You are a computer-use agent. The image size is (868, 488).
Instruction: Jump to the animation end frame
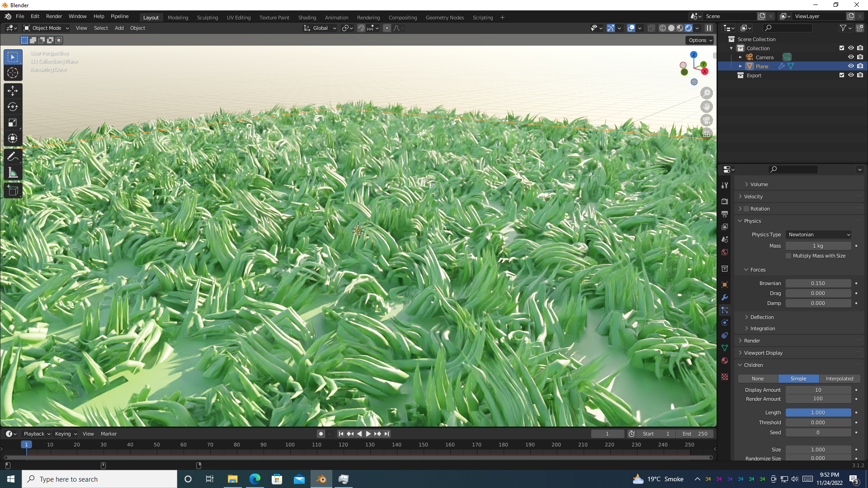click(387, 434)
